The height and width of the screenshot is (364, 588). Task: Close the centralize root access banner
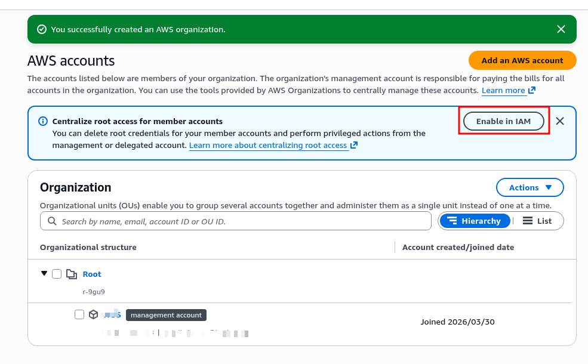pyautogui.click(x=560, y=121)
